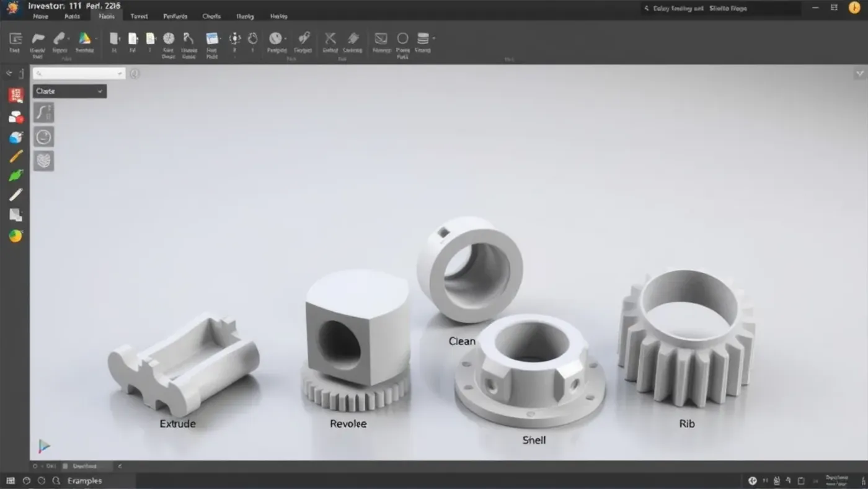Click the orange info badge at top right
Image resolution: width=868 pixels, height=489 pixels.
854,8
